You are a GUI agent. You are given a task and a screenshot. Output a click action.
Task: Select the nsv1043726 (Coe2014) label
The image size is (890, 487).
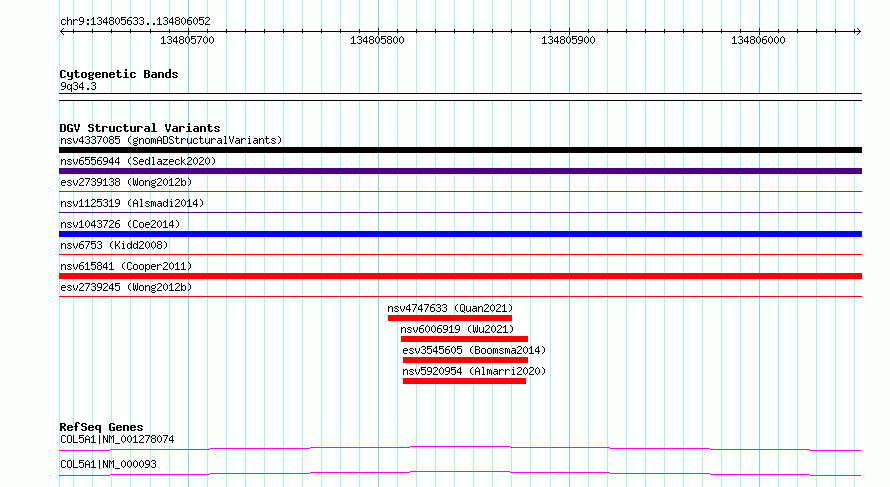[120, 224]
